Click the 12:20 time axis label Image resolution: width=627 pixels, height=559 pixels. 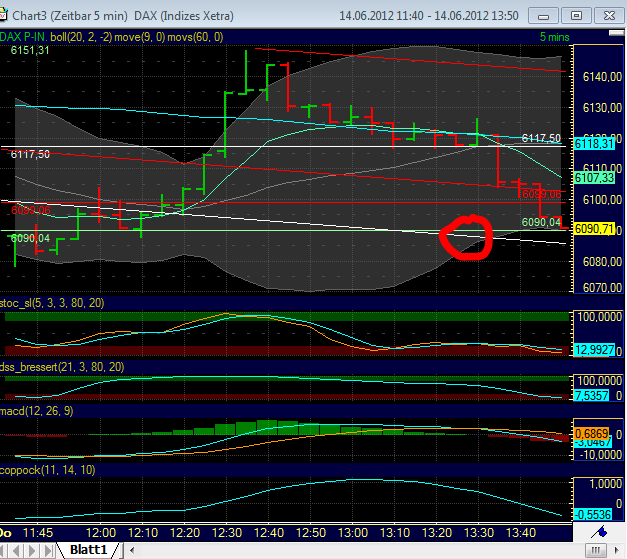coord(185,533)
